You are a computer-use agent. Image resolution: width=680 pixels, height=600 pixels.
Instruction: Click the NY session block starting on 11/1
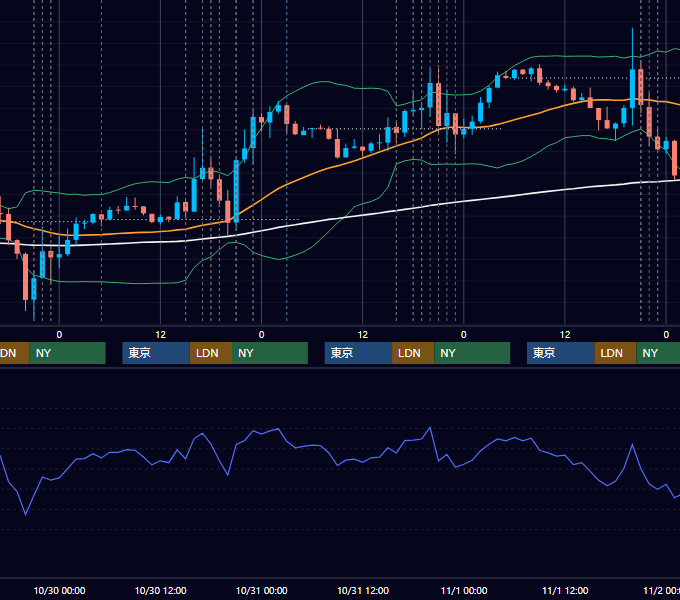[x=658, y=353]
